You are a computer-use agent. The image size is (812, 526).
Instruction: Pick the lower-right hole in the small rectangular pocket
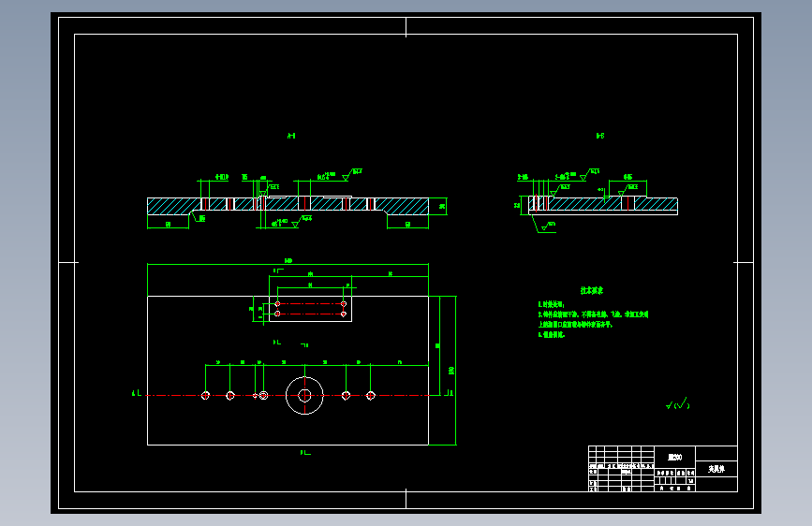[344, 314]
